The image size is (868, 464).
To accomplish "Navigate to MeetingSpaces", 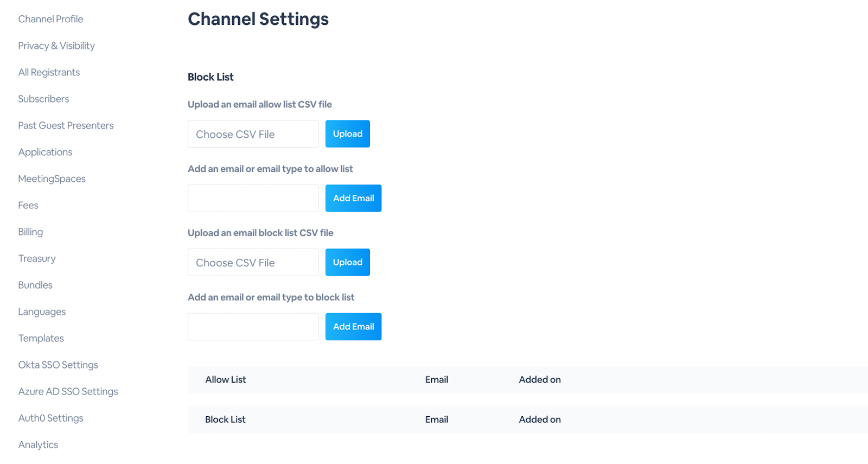I will 52,179.
